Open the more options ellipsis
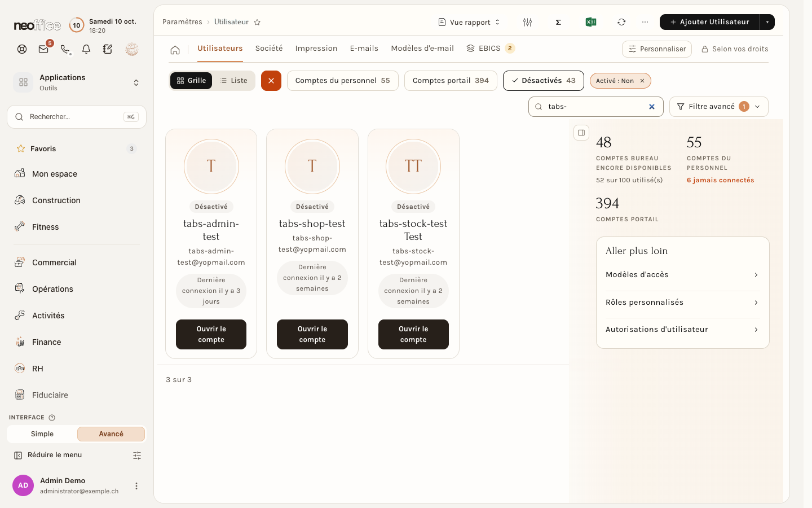This screenshot has width=812, height=508. (645, 22)
